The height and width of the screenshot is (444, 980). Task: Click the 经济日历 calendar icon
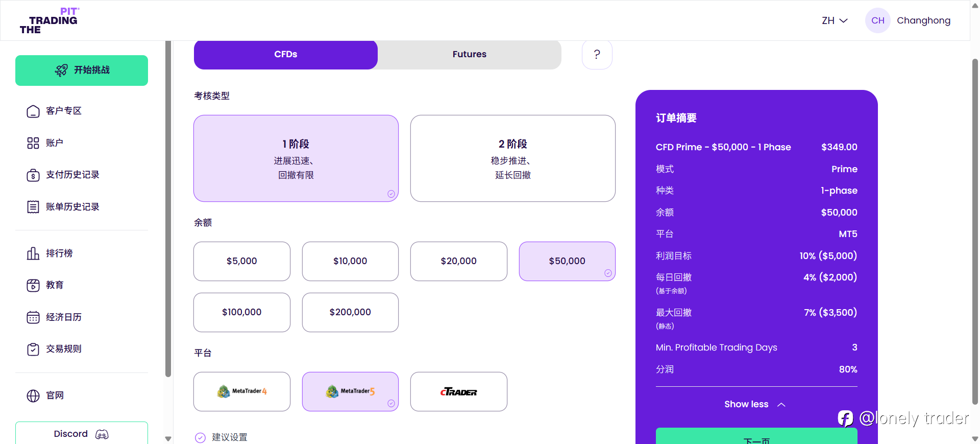[x=33, y=317]
